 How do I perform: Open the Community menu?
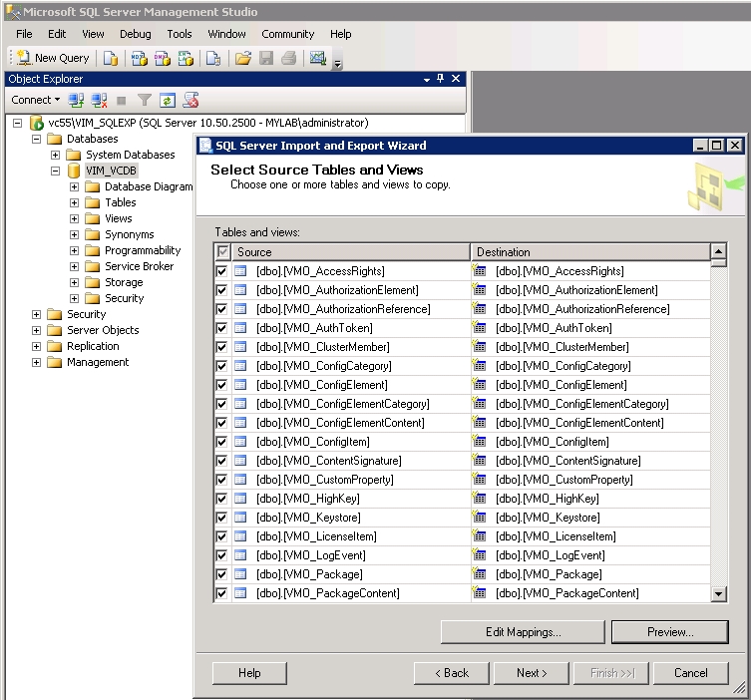point(288,34)
